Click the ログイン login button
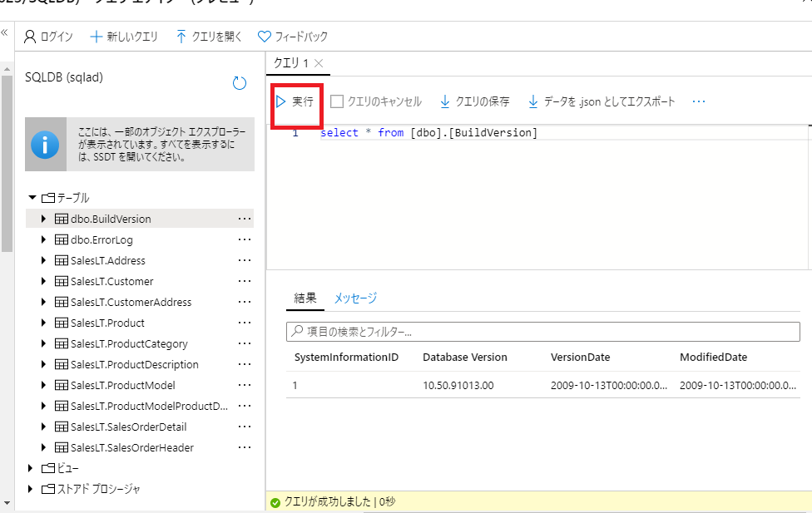 pyautogui.click(x=49, y=37)
